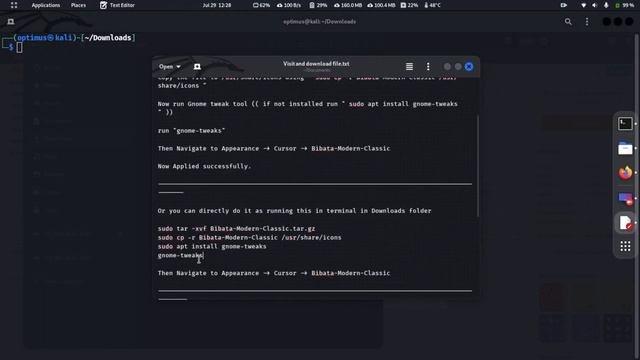The image size is (640, 360).
Task: Click the 100.4 MB upload indicator
Action: (x=381, y=5)
